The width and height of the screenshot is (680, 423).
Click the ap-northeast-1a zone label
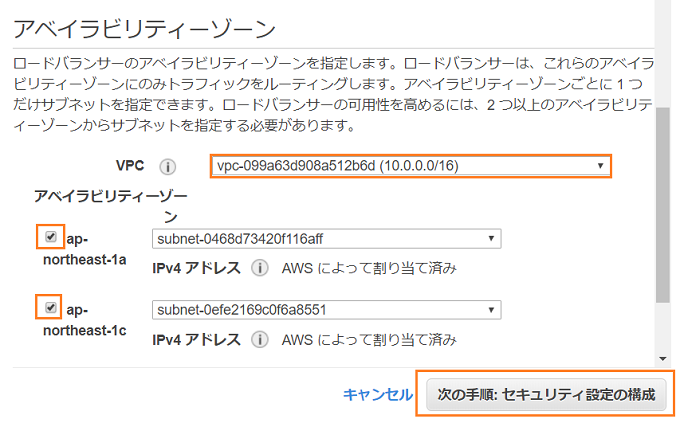tap(85, 249)
